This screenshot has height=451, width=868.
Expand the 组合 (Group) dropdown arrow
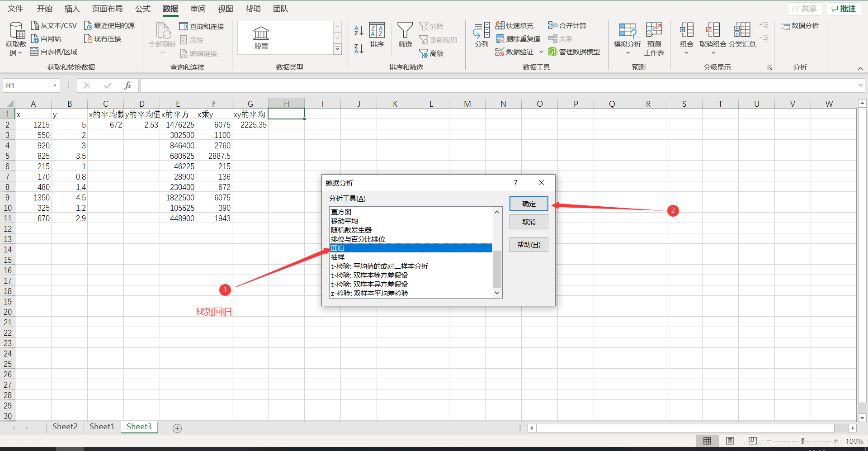(686, 53)
